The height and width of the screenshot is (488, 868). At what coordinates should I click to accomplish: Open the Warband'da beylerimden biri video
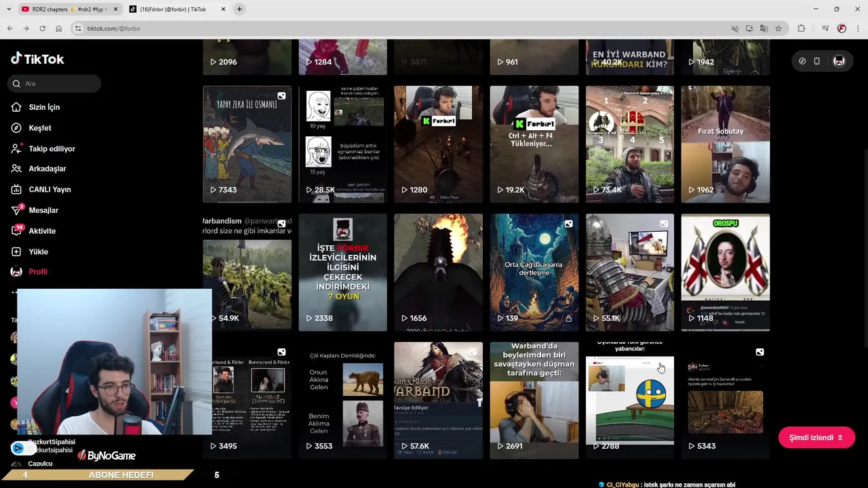pyautogui.click(x=534, y=401)
